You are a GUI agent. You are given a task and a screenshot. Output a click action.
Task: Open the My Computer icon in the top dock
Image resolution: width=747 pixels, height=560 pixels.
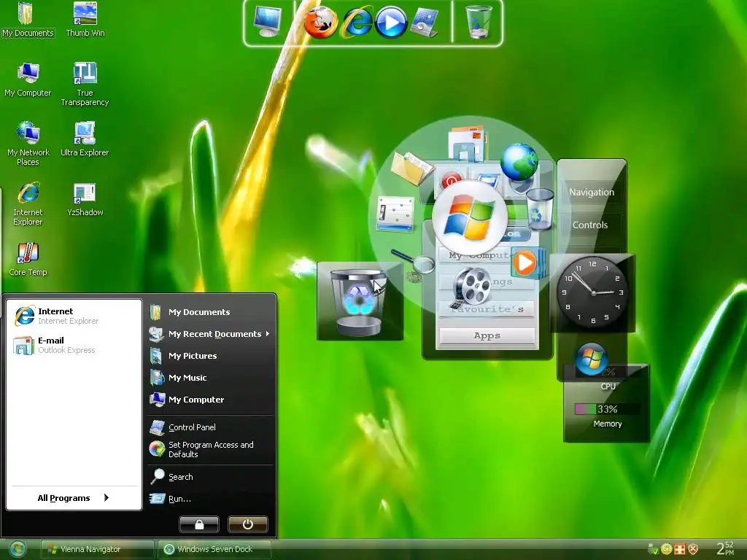pyautogui.click(x=268, y=21)
